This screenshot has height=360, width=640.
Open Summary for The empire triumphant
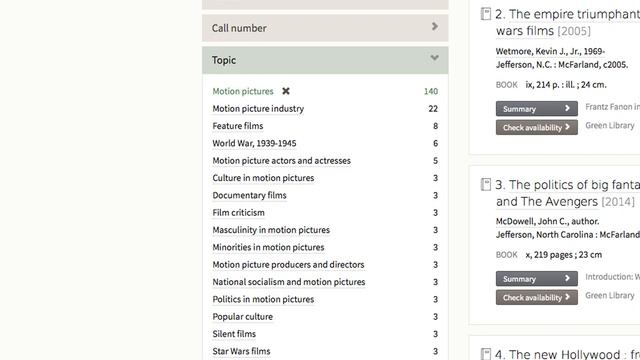tap(536, 109)
